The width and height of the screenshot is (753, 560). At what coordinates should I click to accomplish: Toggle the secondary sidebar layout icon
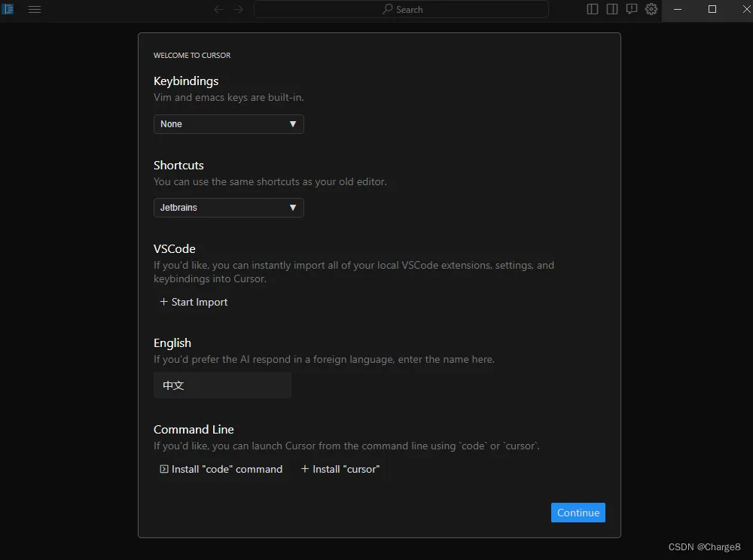[x=612, y=9]
